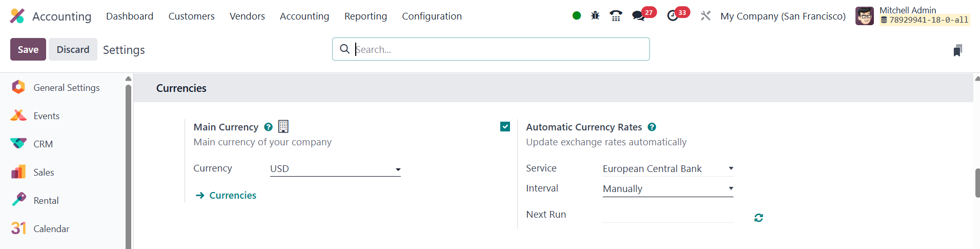The image size is (980, 249).
Task: Open the Currency USD dropdown
Action: tap(335, 169)
